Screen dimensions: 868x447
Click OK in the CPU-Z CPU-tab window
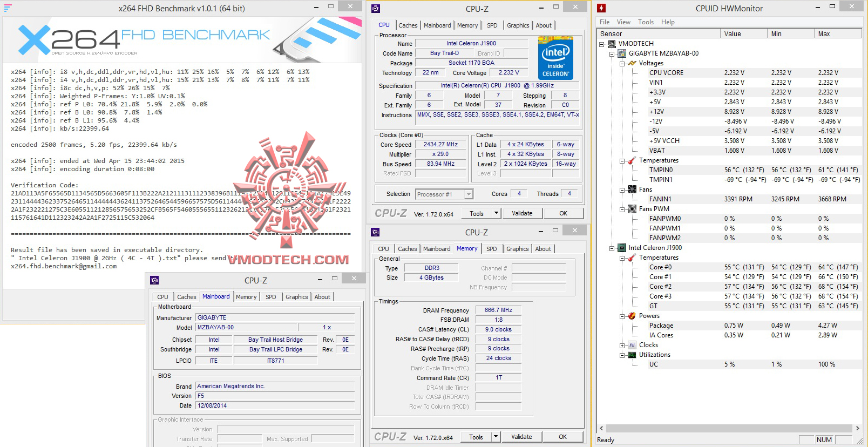click(563, 213)
